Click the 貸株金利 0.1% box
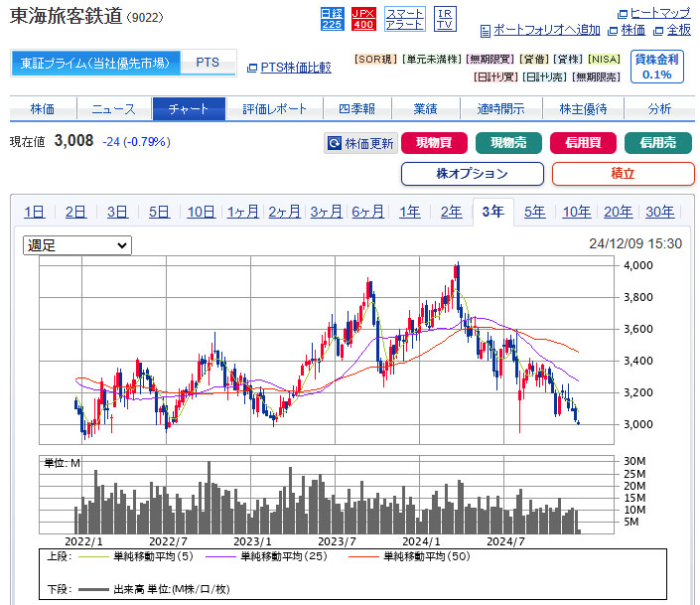This screenshot has width=700, height=605. click(656, 67)
